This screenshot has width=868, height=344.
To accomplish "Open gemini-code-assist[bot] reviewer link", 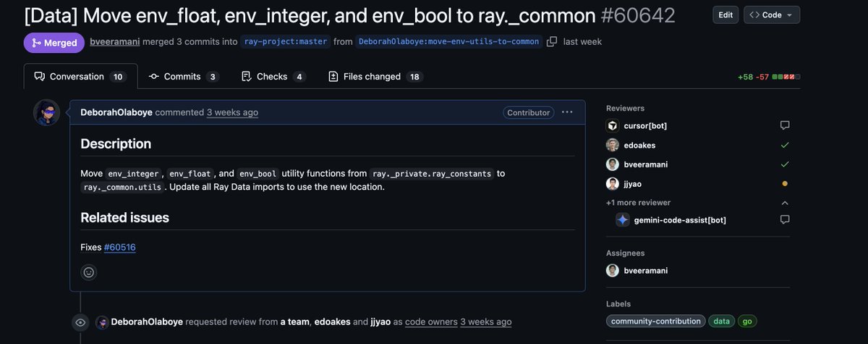I will coord(680,219).
